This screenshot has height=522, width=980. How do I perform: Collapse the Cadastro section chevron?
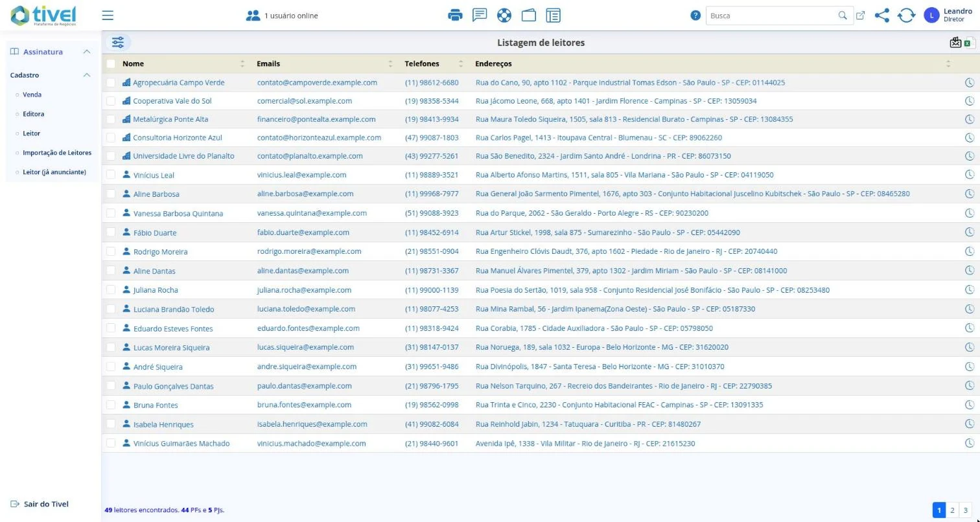pos(86,75)
